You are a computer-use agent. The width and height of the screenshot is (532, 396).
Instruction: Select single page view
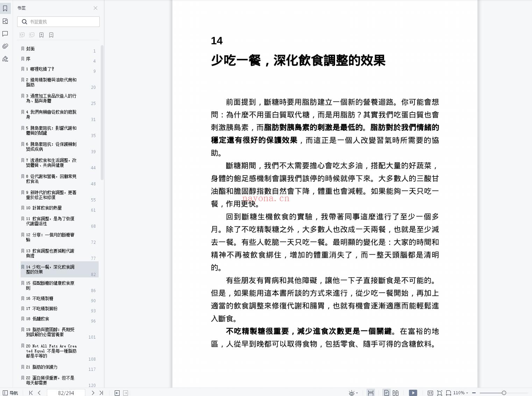(386, 393)
